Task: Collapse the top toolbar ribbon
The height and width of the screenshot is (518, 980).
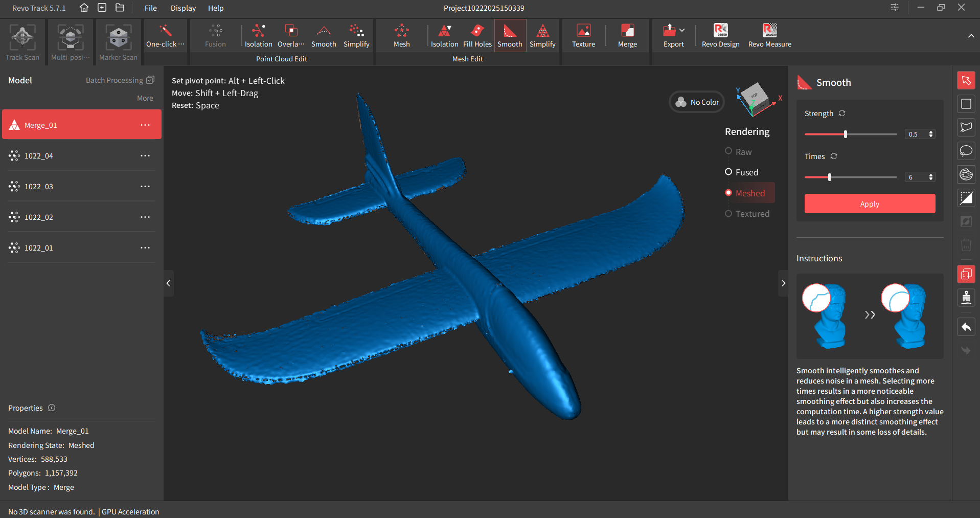Action: tap(970, 36)
